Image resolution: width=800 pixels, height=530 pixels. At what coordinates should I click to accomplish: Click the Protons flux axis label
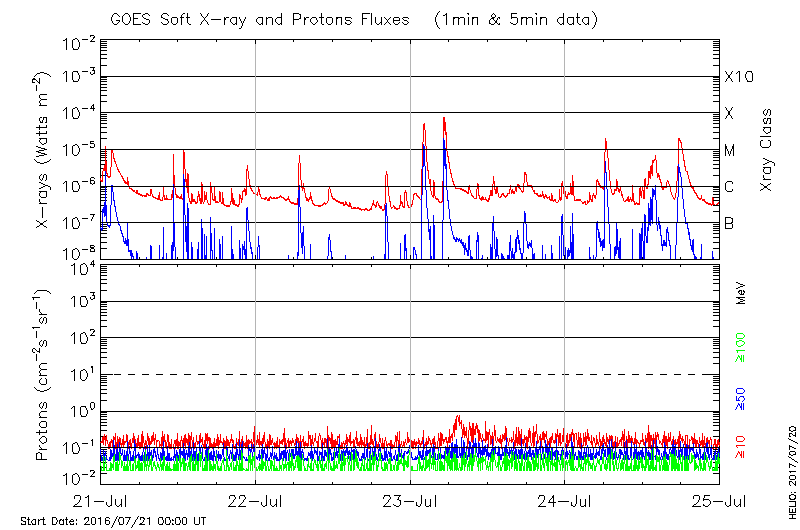pos(44,375)
